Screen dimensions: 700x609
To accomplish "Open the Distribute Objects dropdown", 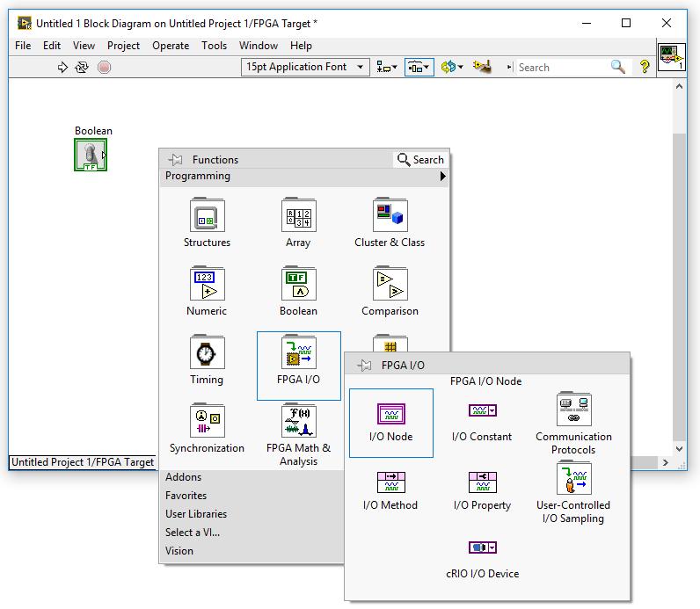I will pos(419,68).
